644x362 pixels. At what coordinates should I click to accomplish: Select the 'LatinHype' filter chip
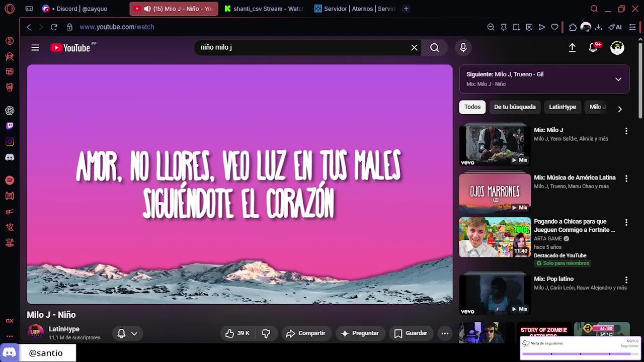[x=562, y=107]
